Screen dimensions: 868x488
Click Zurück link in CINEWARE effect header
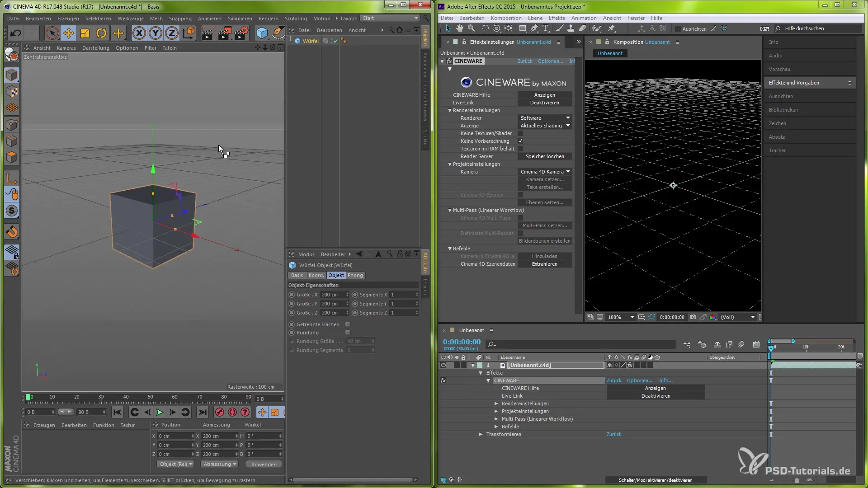click(525, 61)
